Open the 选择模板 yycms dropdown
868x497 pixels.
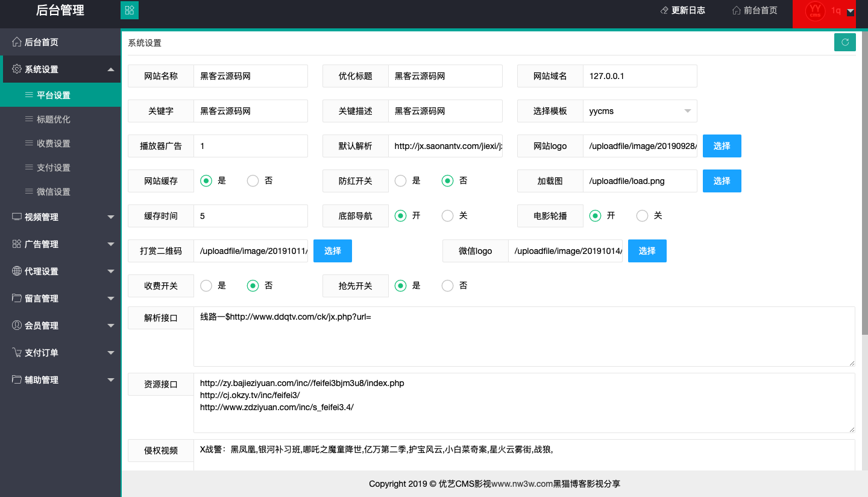coord(640,111)
